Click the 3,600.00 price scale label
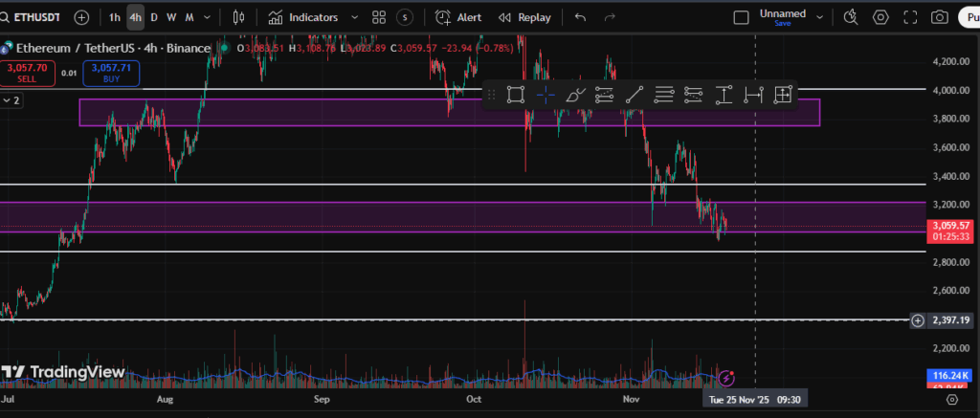Image resolution: width=980 pixels, height=418 pixels. (x=950, y=147)
